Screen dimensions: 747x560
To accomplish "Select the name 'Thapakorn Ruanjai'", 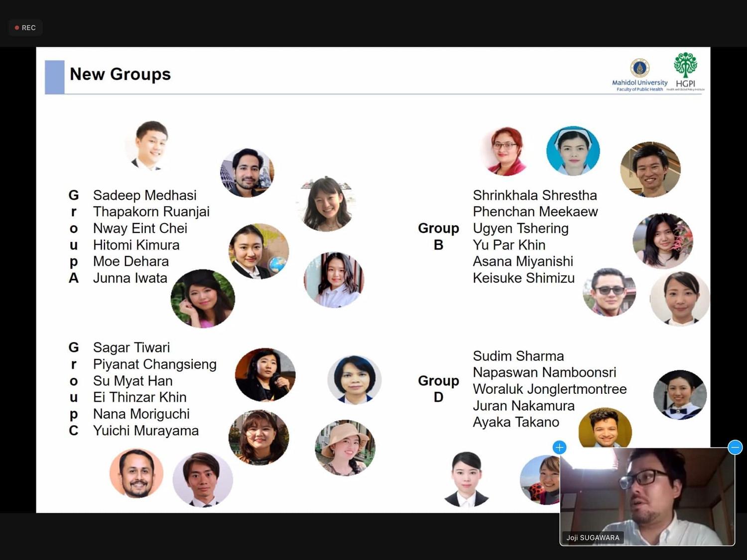I will point(151,212).
